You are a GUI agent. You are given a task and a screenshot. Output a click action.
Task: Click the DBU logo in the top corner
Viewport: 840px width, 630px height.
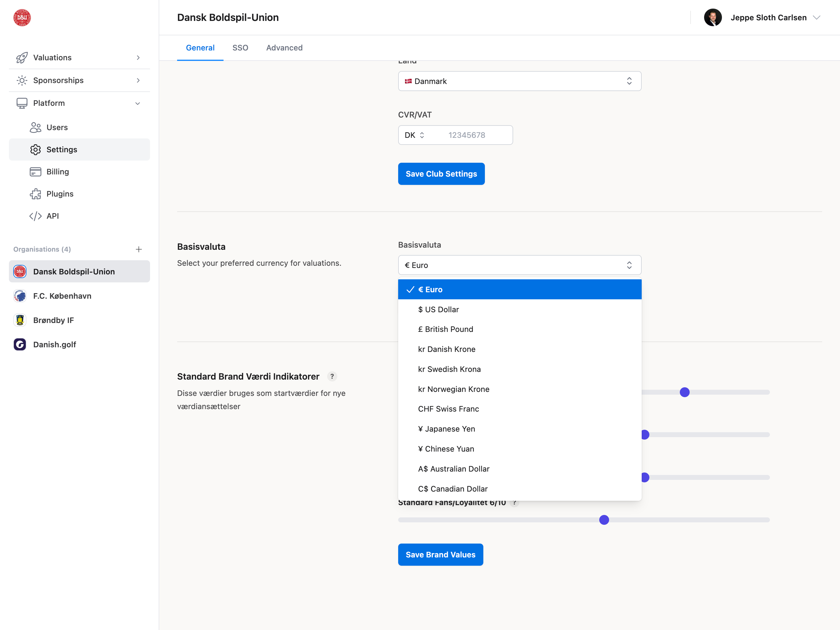[22, 17]
